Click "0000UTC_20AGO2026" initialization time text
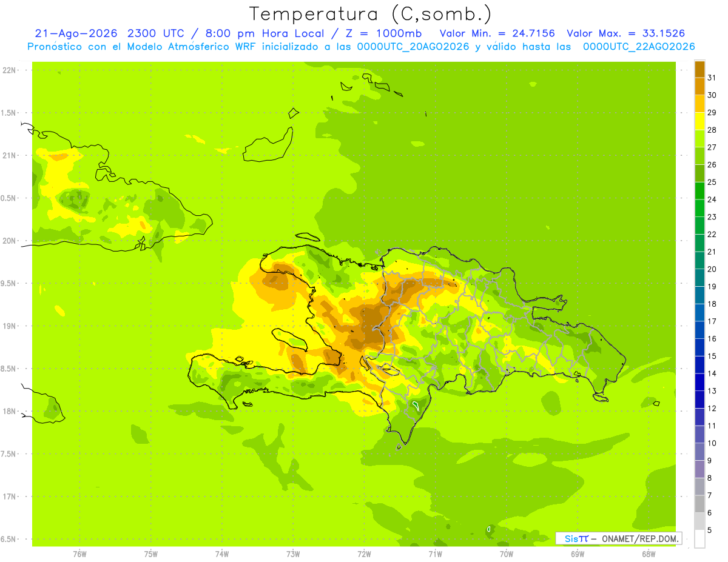The width and height of the screenshot is (728, 562). (x=413, y=47)
